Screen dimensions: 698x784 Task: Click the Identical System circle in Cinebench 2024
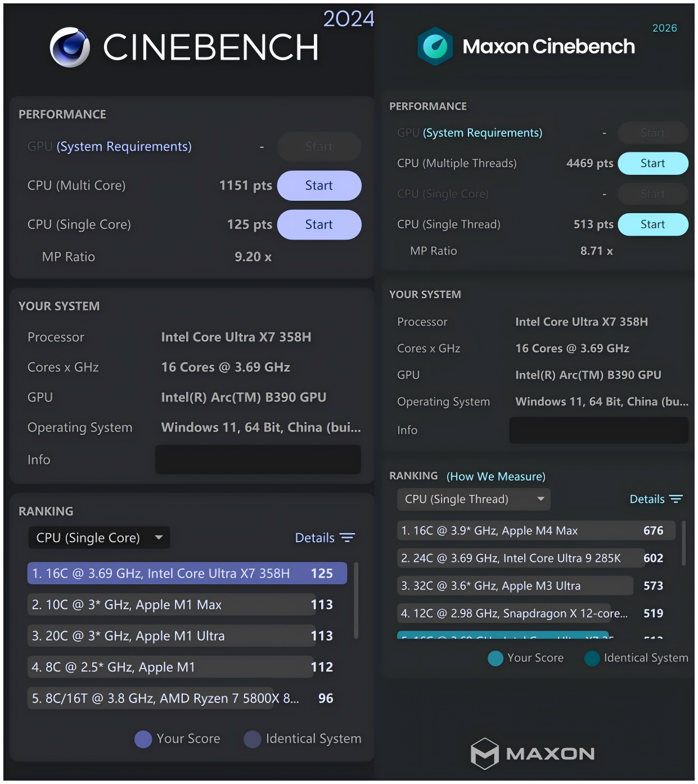pos(253,739)
